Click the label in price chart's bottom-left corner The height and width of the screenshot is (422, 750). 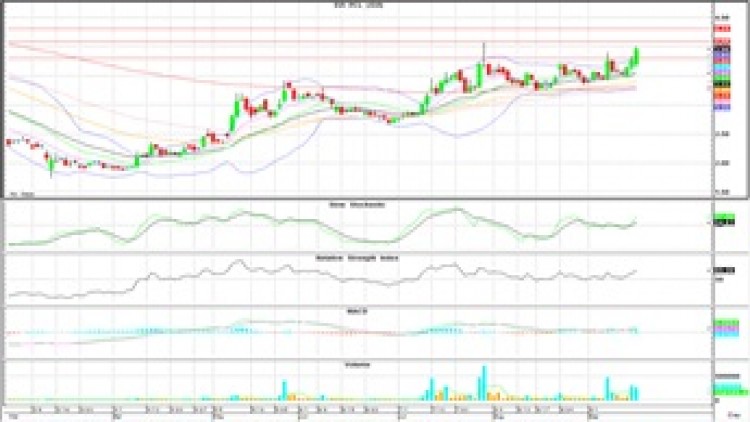coord(16,192)
